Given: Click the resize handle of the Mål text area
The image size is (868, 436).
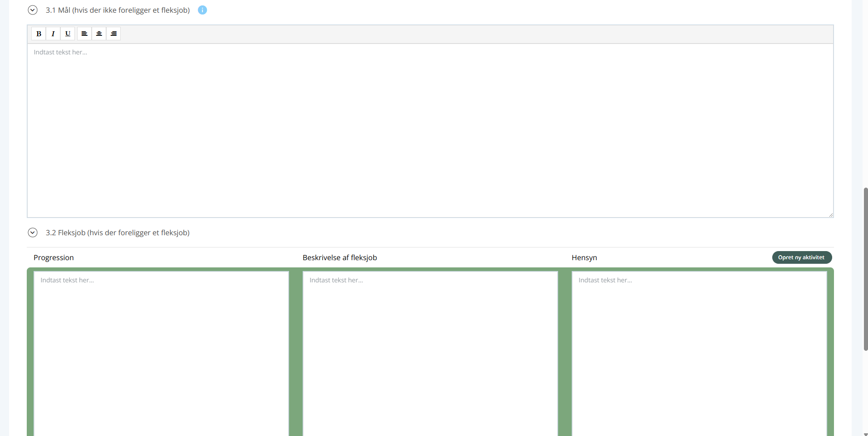Looking at the screenshot, I should click(830, 215).
